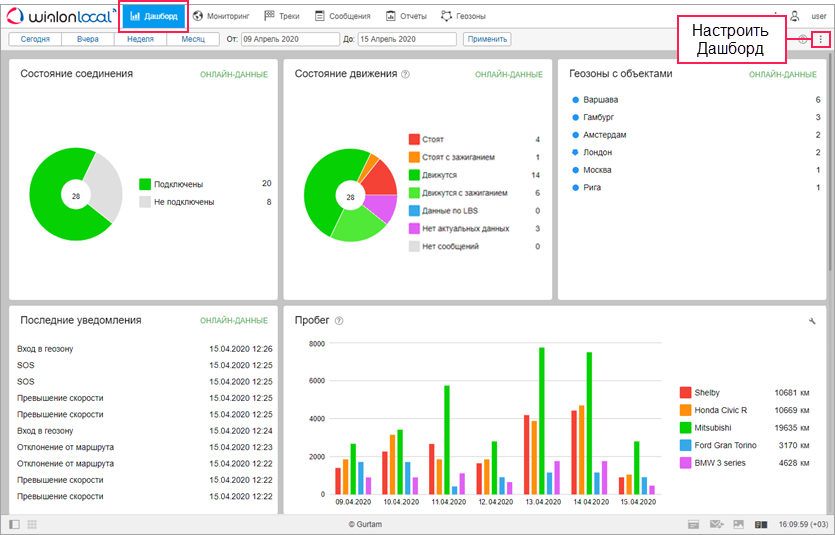This screenshot has height=535, width=835.
Task: Click the help icon beside Пробег title
Action: pyautogui.click(x=339, y=321)
